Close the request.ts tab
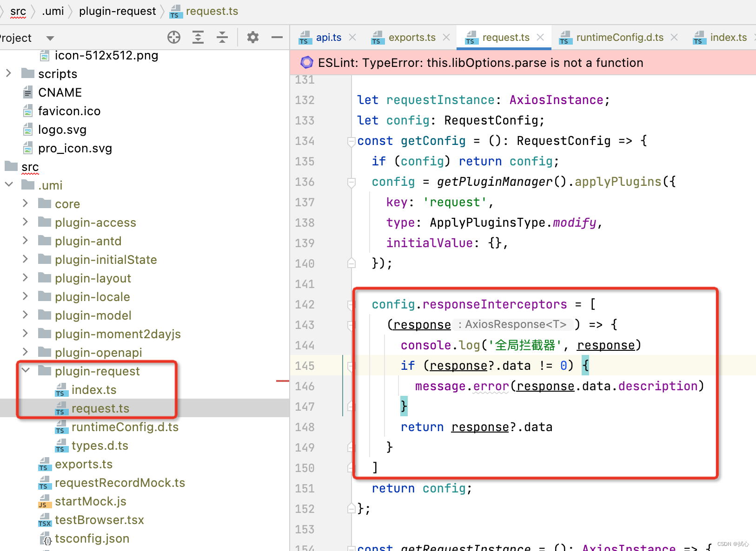Image resolution: width=756 pixels, height=551 pixels. tap(540, 37)
